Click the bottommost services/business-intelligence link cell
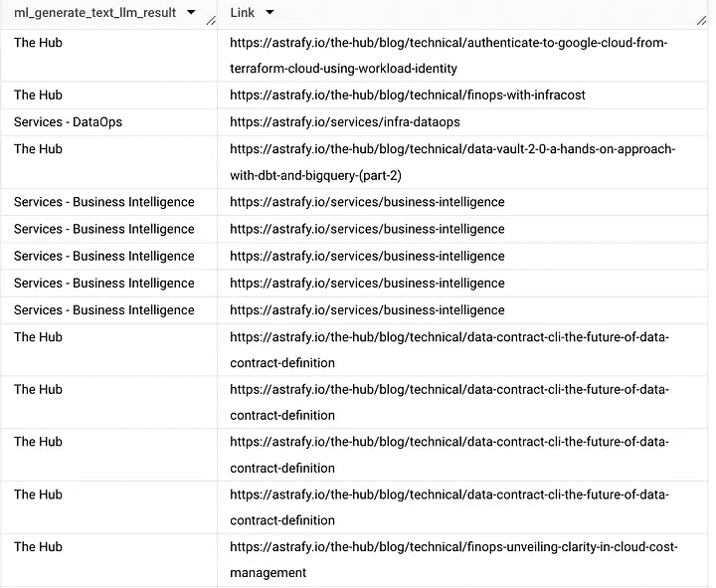This screenshot has height=588, width=716. (462, 310)
